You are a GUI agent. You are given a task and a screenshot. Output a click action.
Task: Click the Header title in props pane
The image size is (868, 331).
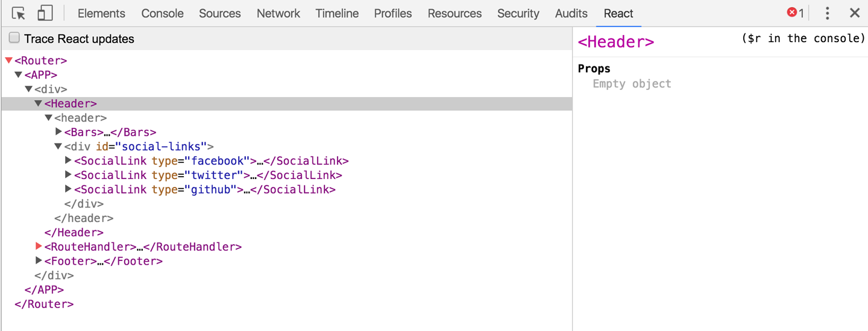point(615,42)
